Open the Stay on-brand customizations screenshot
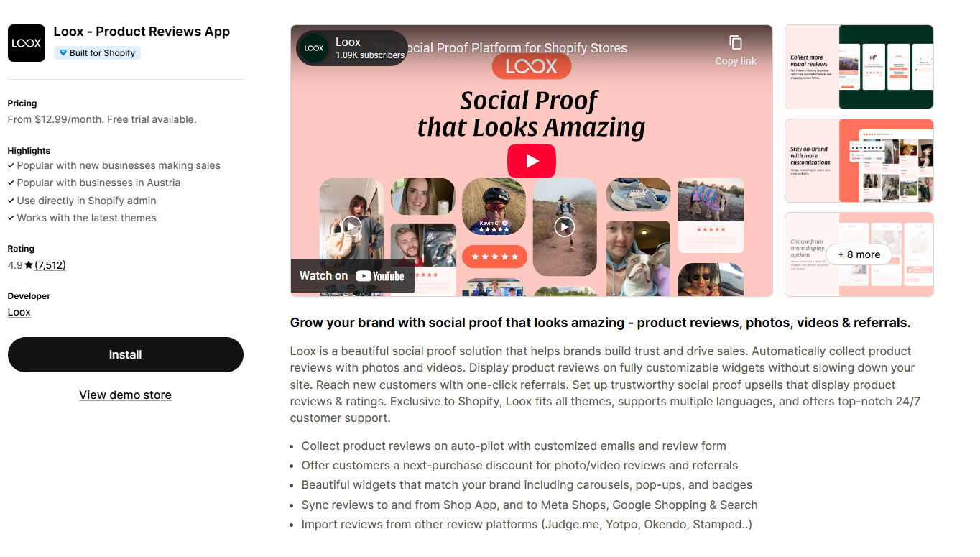Viewport: 980px width, 557px height. point(859,161)
